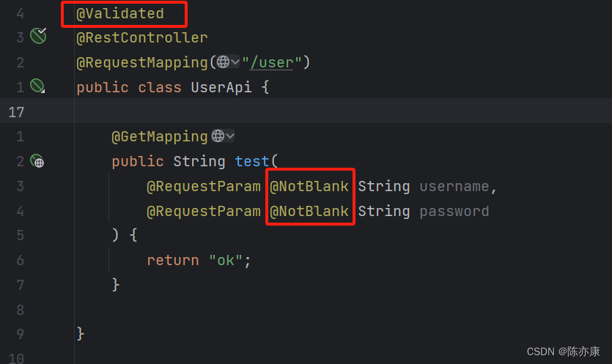Click the globe icon after @GetMapping
The image size is (612, 364).
(x=218, y=135)
